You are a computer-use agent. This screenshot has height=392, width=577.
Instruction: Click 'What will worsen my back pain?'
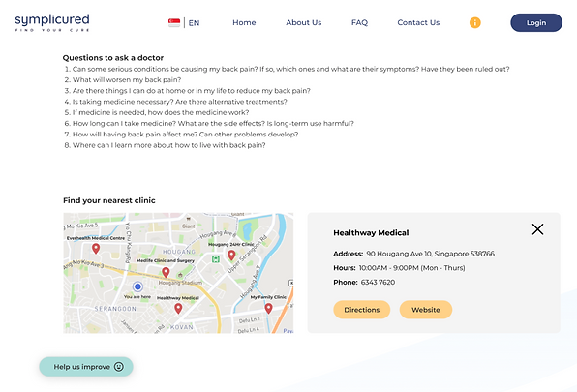127,79
